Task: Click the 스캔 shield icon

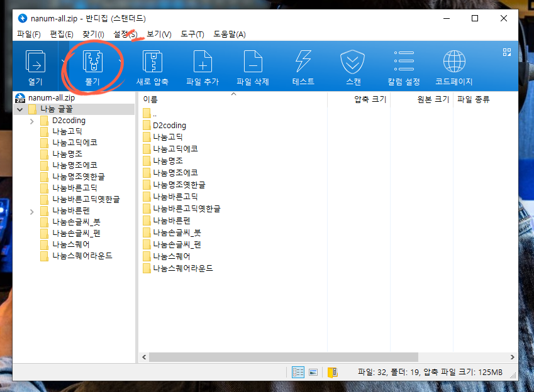Action: (x=352, y=62)
